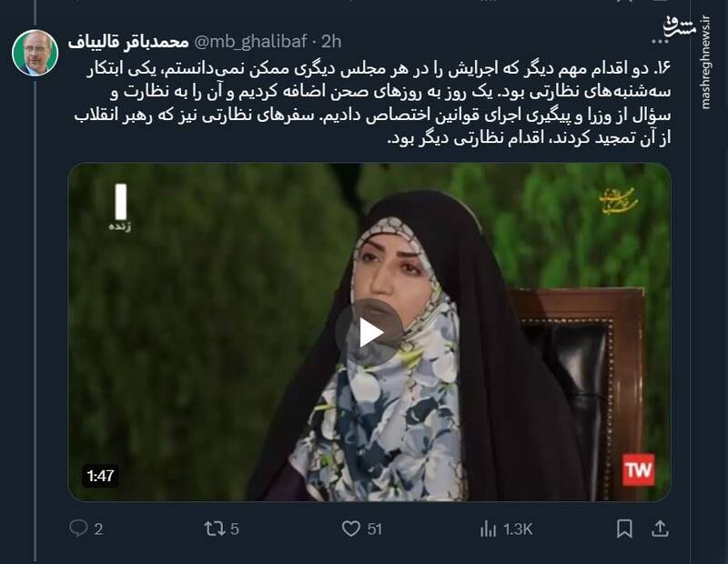Open the author's profile avatar
Image resolution: width=728 pixels, height=564 pixels.
[35, 53]
